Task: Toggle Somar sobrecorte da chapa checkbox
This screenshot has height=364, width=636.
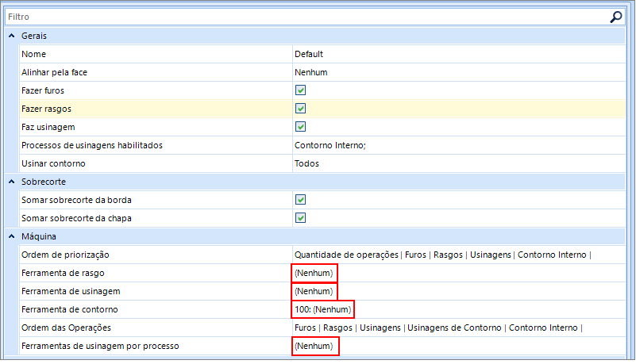Action: (300, 218)
